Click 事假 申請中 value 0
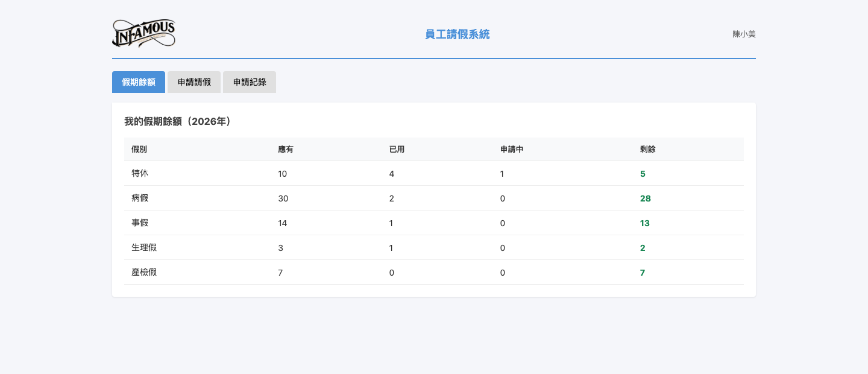 [x=503, y=223]
